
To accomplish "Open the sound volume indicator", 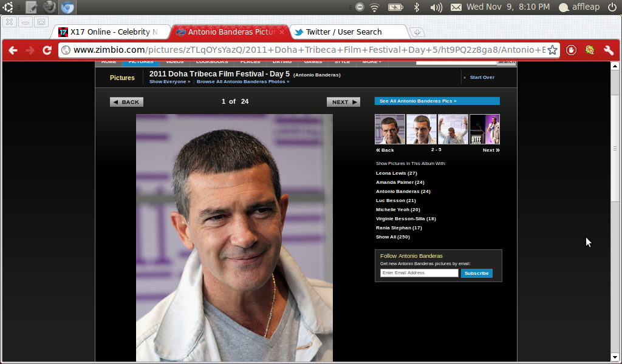I will [436, 7].
